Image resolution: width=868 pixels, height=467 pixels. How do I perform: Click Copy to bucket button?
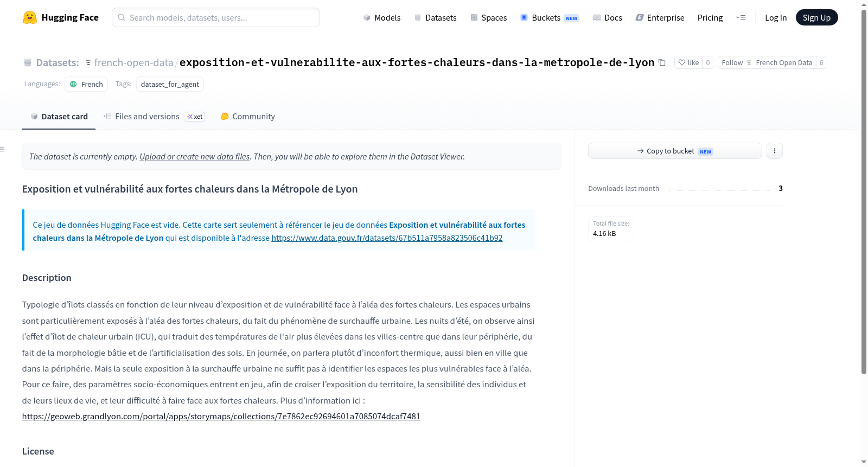(x=675, y=151)
